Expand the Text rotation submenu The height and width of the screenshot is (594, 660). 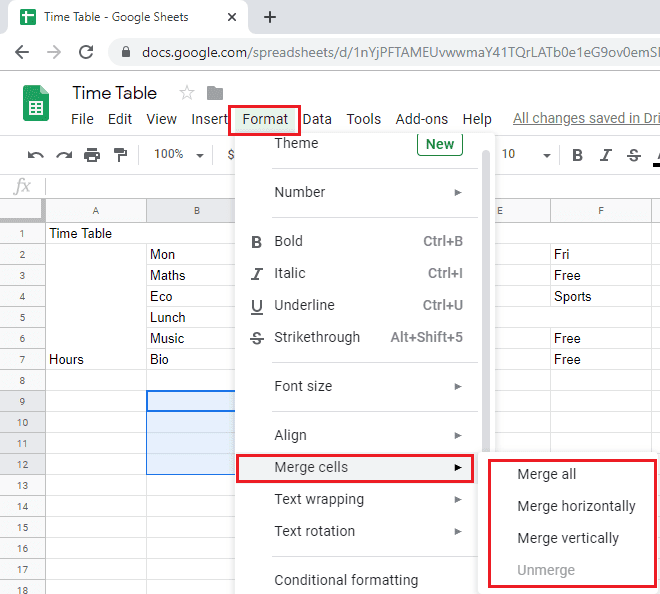(x=368, y=531)
